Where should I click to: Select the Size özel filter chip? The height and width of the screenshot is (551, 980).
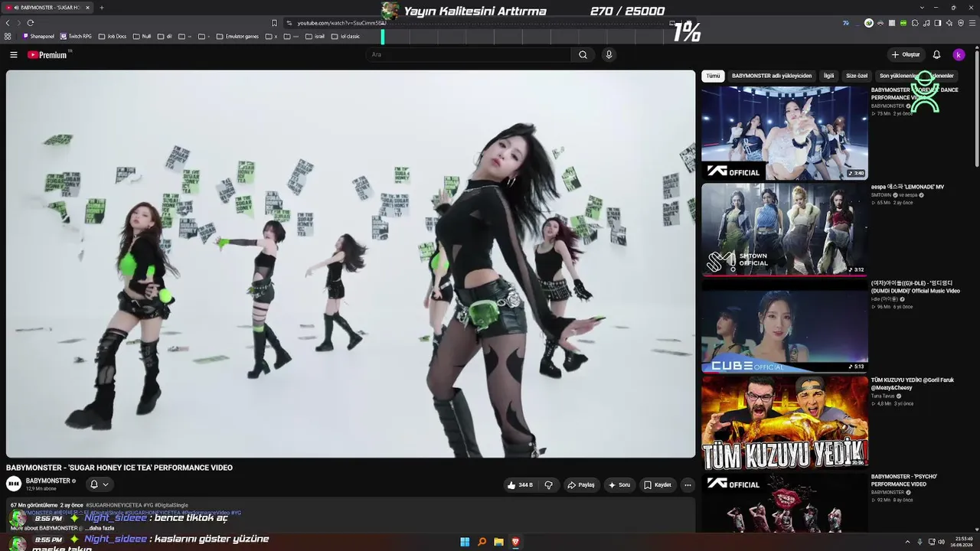tap(857, 76)
